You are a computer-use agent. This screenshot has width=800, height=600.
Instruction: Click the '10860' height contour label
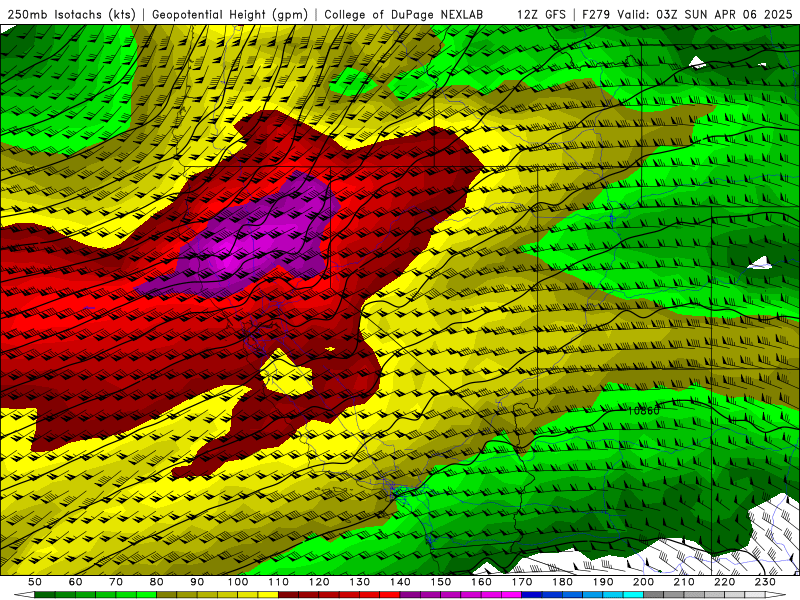point(643,410)
